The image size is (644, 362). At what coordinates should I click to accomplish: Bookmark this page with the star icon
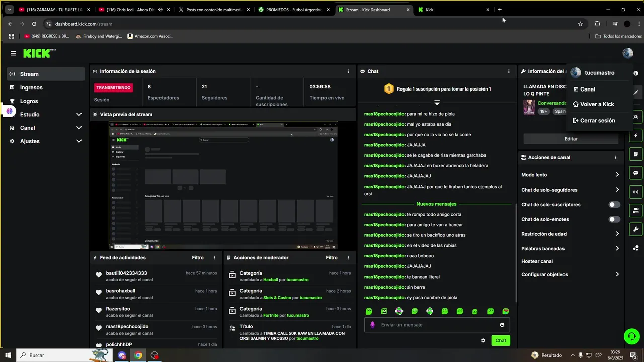point(580,24)
